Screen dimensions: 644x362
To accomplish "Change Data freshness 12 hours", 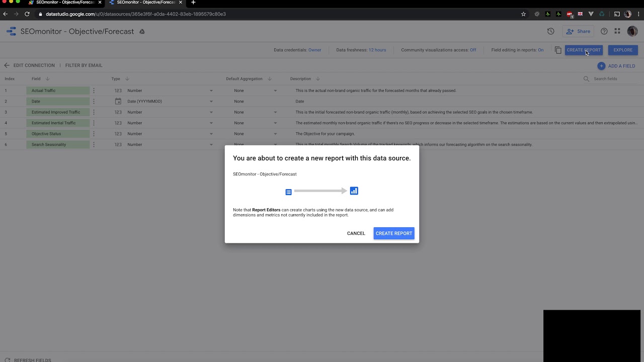I will [377, 50].
